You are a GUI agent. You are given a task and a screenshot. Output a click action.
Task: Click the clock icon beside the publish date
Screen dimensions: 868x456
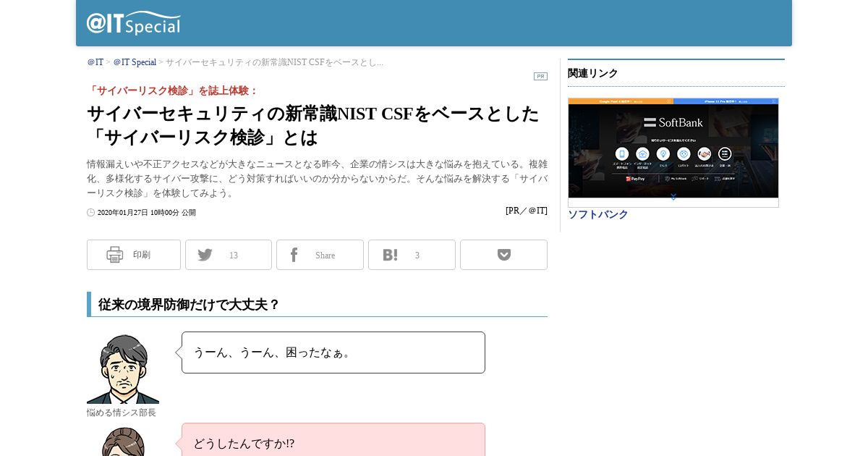(91, 213)
